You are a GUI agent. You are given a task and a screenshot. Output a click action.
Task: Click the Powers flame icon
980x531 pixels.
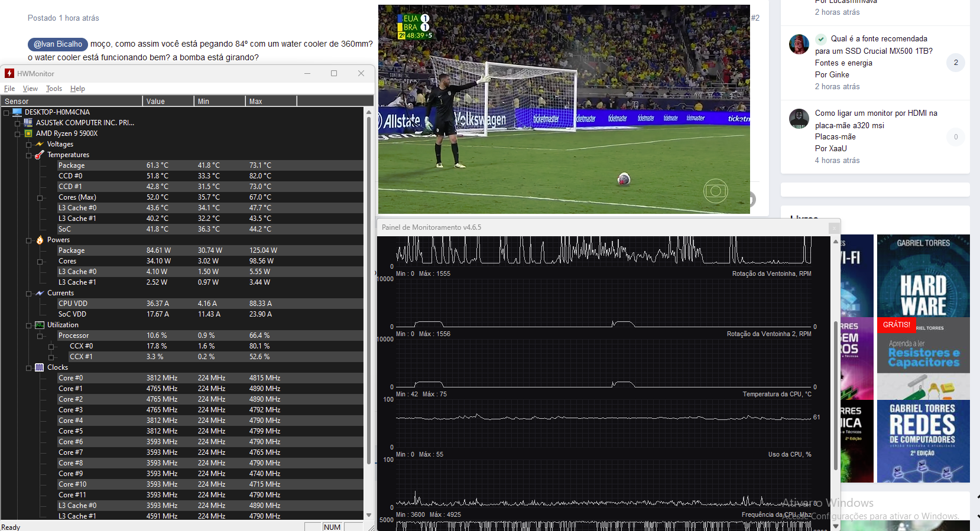[x=40, y=239]
